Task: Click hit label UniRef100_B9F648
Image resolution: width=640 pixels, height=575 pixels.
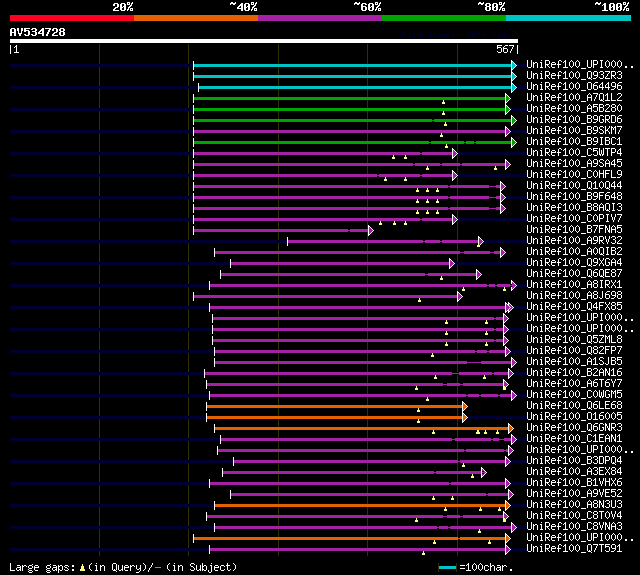Action: point(574,197)
